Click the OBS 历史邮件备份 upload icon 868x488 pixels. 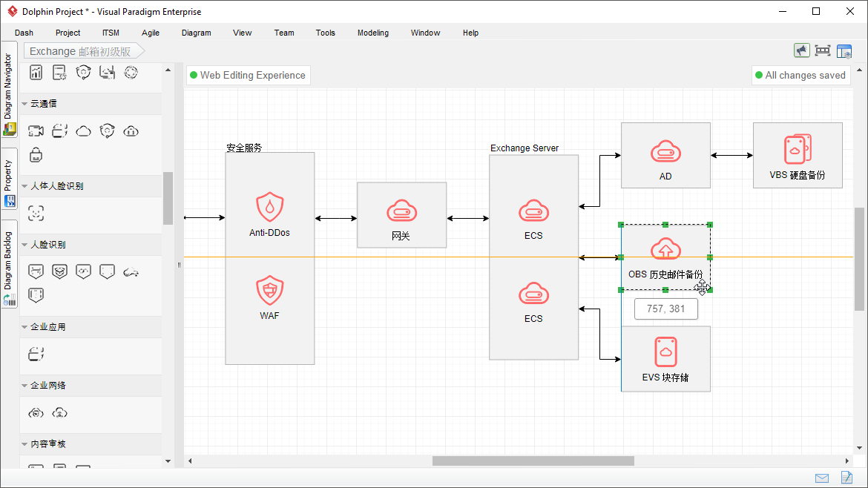click(x=665, y=249)
